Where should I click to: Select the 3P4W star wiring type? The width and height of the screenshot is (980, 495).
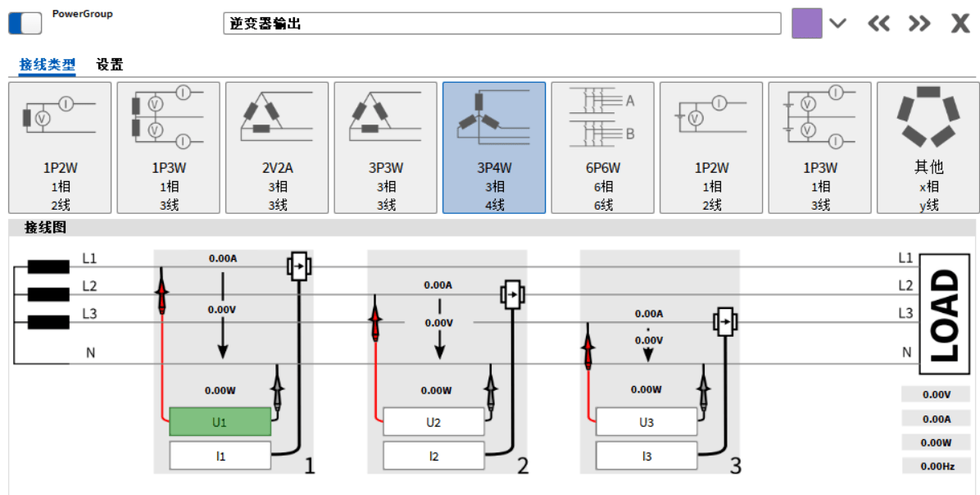tap(494, 148)
